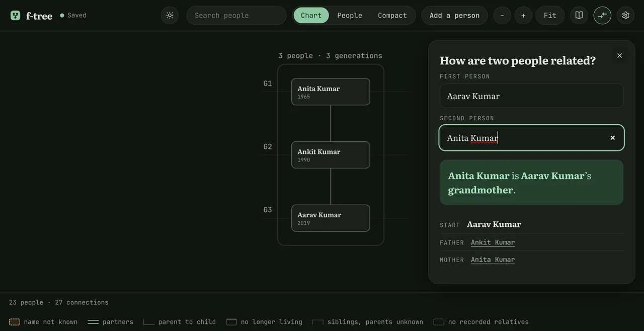This screenshot has height=331, width=644.
Task: Click the G1 generation label
Action: 268,84
